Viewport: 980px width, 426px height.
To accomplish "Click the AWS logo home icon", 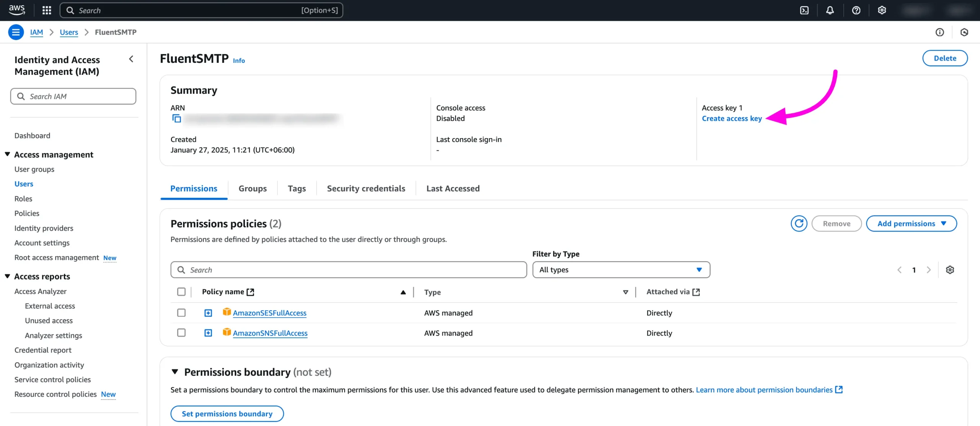I will point(17,10).
